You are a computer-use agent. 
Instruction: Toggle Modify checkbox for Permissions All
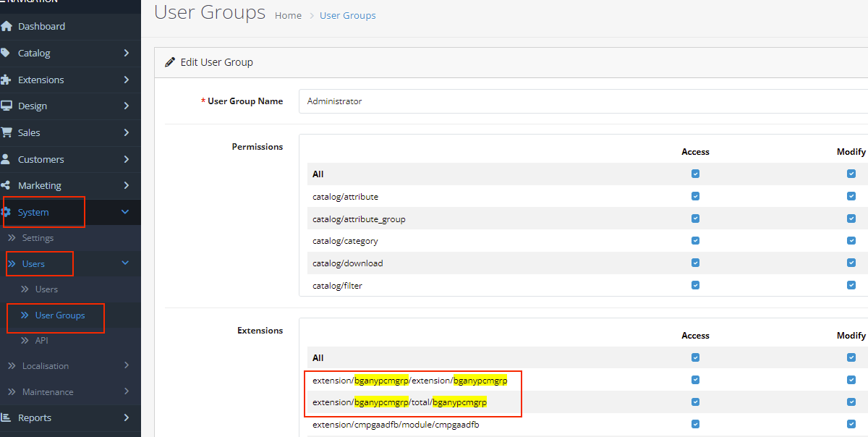click(851, 174)
